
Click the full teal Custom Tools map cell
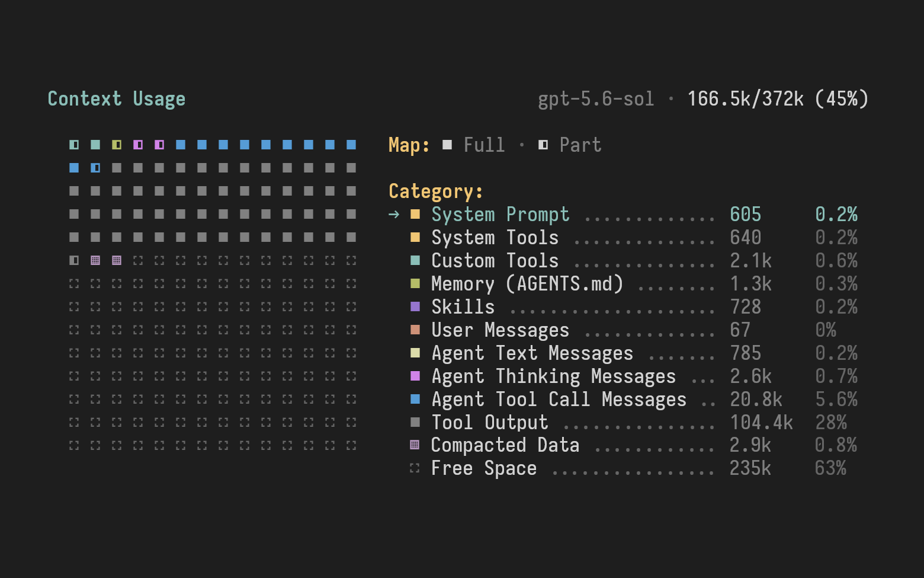pyautogui.click(x=95, y=145)
